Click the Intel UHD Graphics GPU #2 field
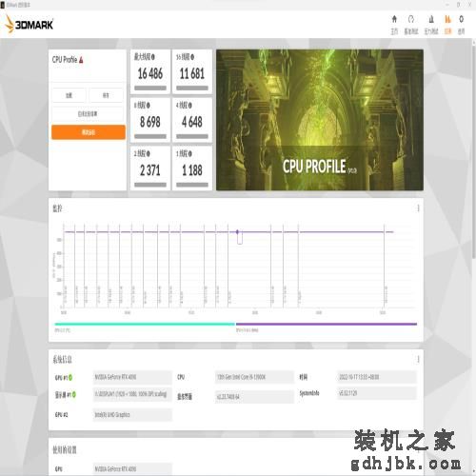Viewport: 476px width, 476px height. pos(132,415)
